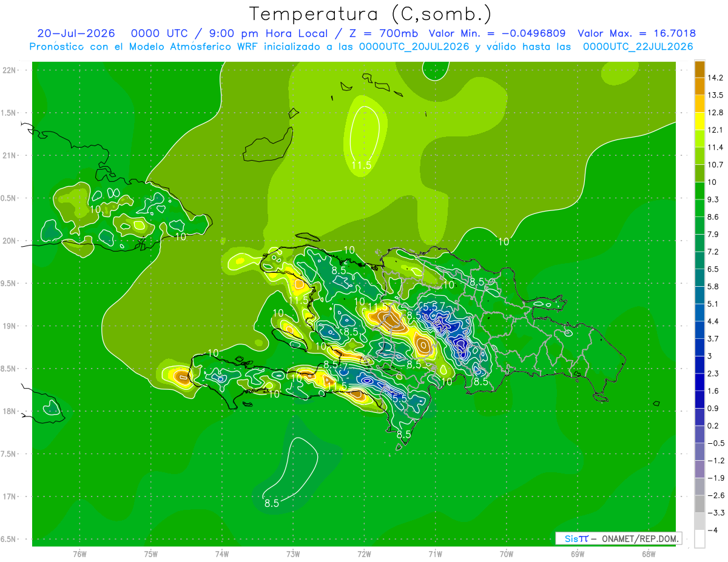Click the 71W longitude axis label
The width and height of the screenshot is (728, 562).
tap(435, 554)
